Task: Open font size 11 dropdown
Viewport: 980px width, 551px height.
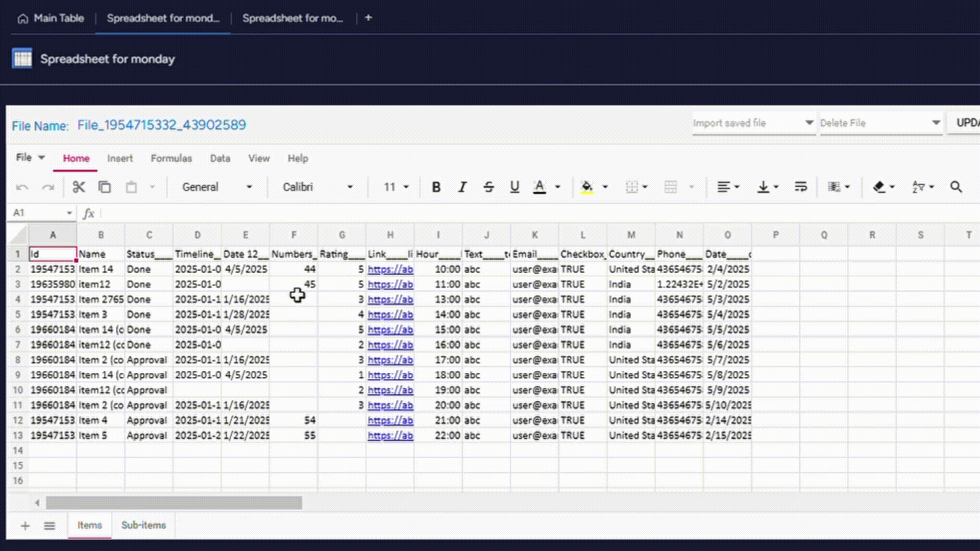Action: pos(396,187)
